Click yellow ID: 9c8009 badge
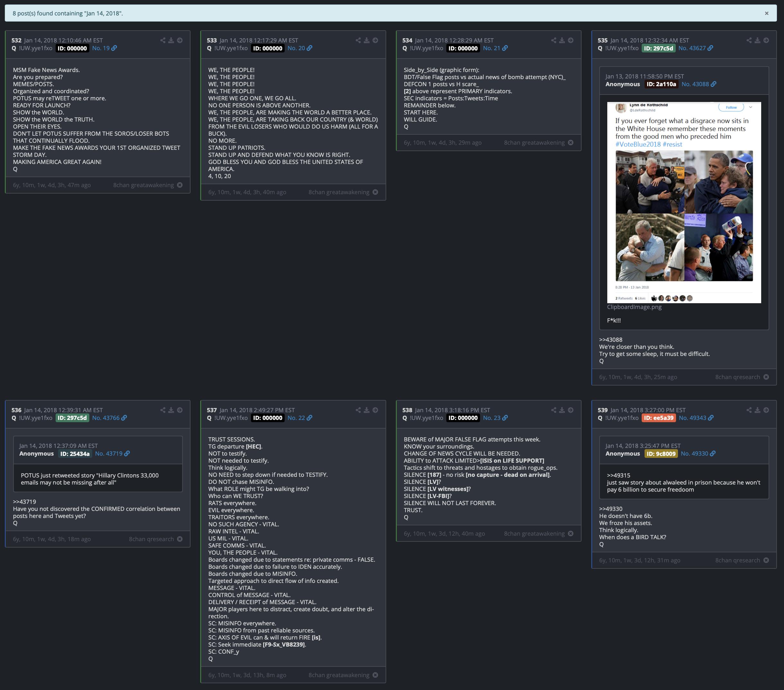The width and height of the screenshot is (784, 690). point(661,454)
